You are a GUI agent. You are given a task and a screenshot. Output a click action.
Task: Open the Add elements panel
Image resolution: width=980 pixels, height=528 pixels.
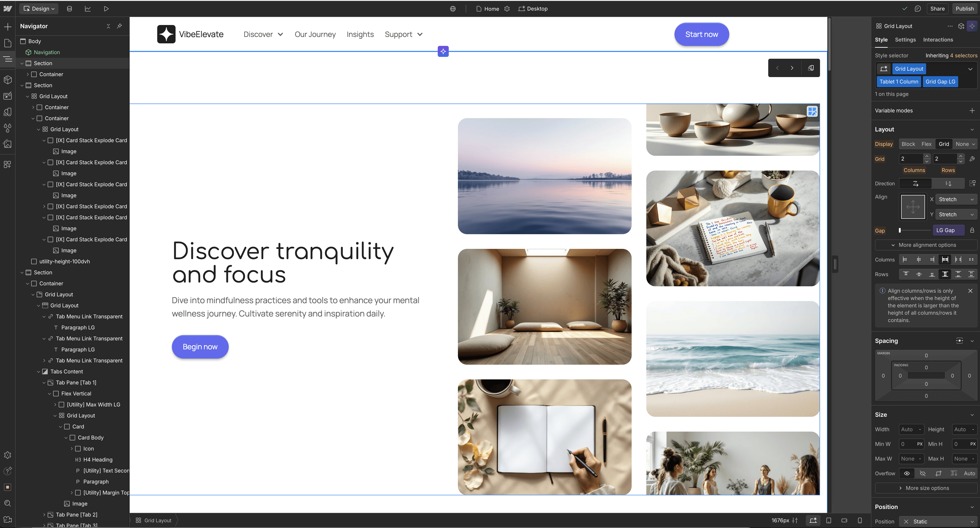(x=8, y=27)
